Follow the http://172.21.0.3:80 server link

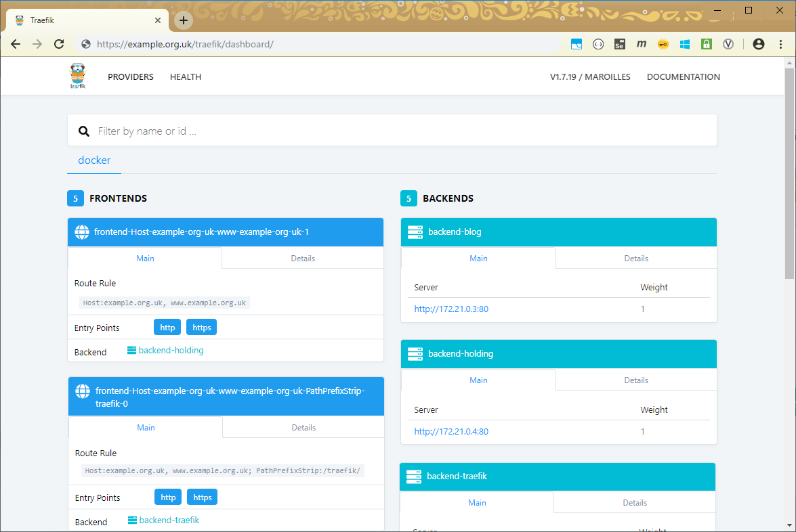click(x=451, y=309)
